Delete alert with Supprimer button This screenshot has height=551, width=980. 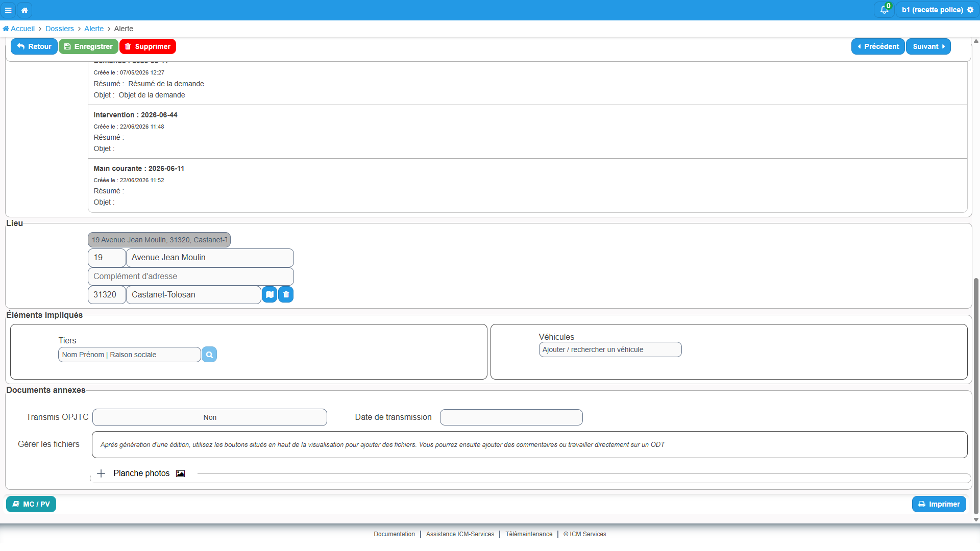point(148,46)
